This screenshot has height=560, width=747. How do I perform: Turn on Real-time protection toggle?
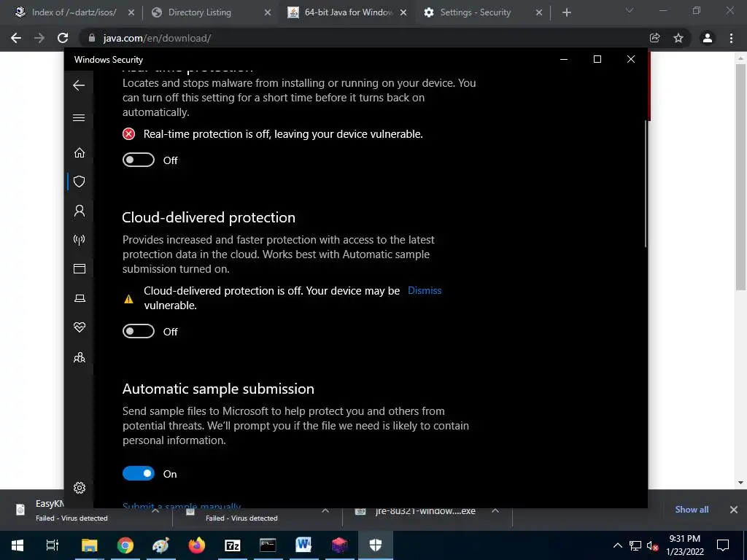[138, 160]
